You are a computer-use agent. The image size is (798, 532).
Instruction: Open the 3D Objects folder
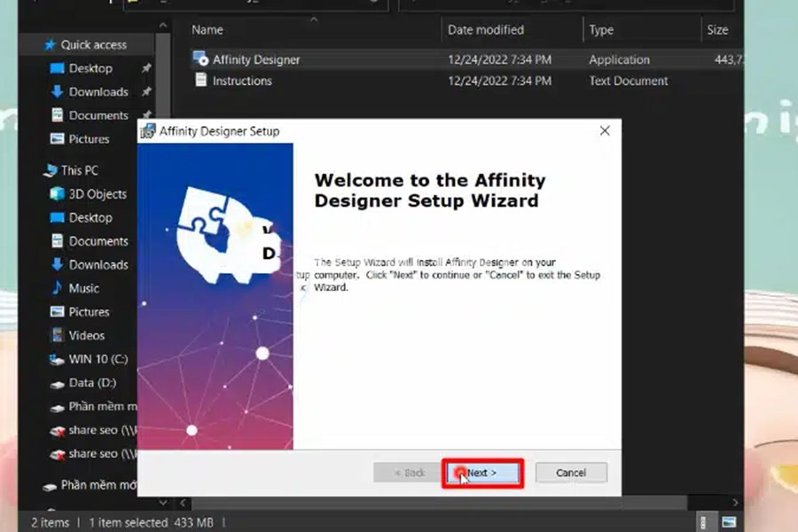(98, 194)
